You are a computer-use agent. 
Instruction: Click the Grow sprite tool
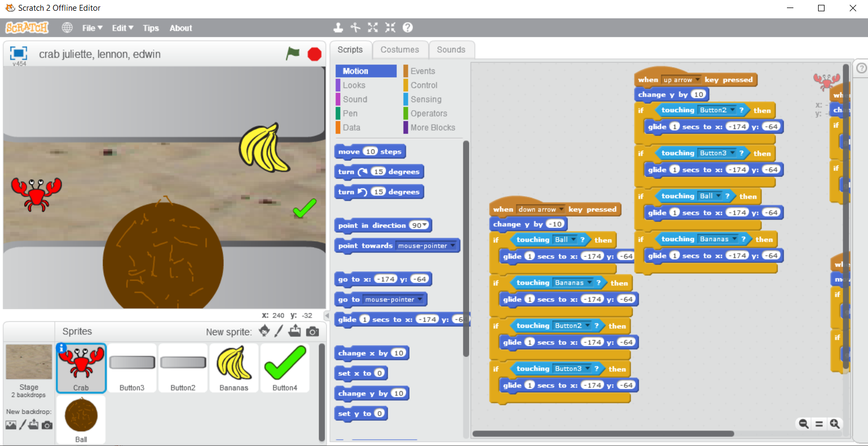(x=373, y=27)
